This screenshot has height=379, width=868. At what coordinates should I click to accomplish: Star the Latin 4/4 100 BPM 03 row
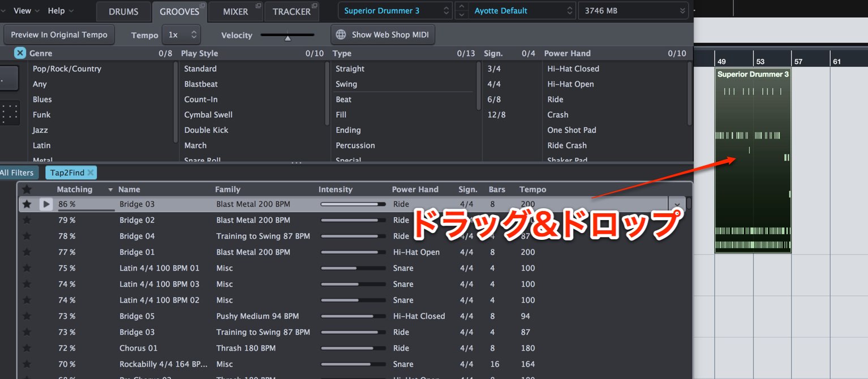[27, 284]
